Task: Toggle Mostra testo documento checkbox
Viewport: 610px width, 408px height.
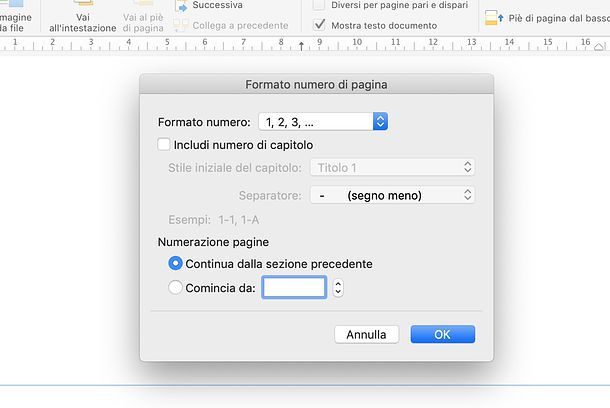Action: point(319,25)
